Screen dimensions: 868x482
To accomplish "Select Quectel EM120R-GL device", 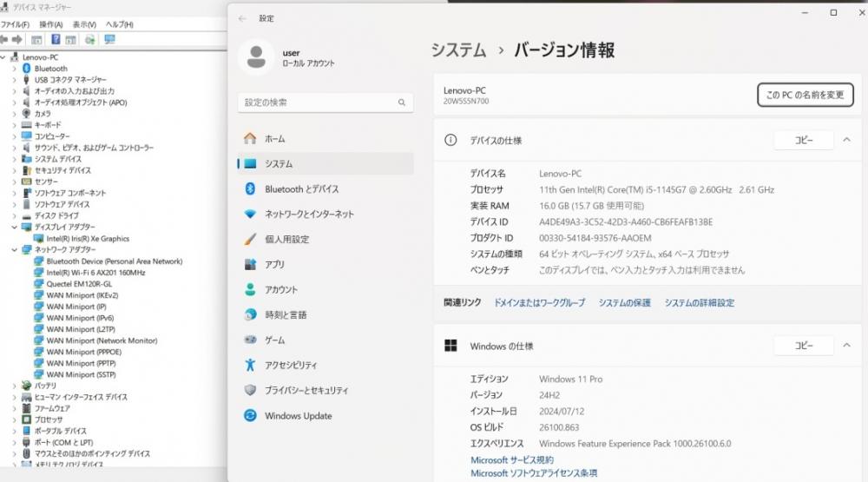I will (x=79, y=284).
